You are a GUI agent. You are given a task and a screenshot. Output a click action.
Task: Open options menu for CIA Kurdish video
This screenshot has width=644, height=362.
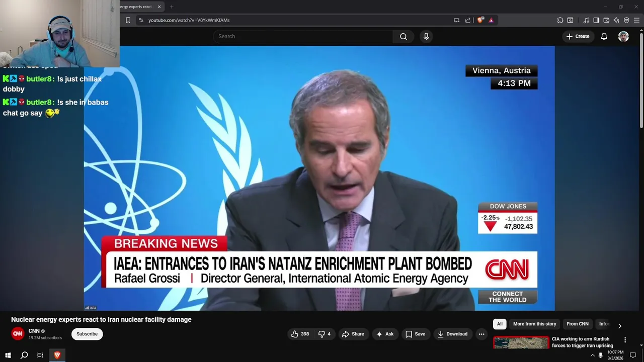click(x=625, y=340)
